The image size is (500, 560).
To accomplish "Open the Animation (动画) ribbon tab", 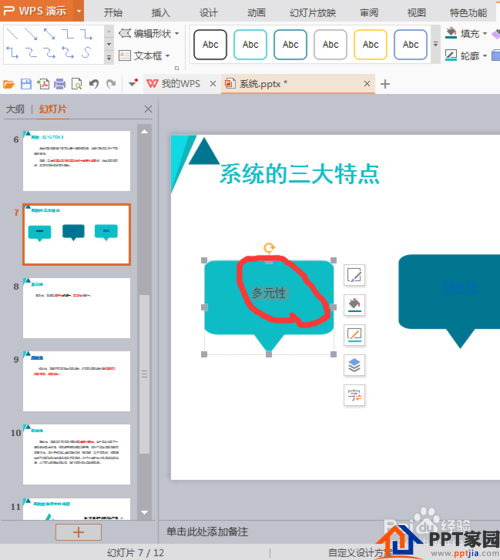I will click(256, 13).
